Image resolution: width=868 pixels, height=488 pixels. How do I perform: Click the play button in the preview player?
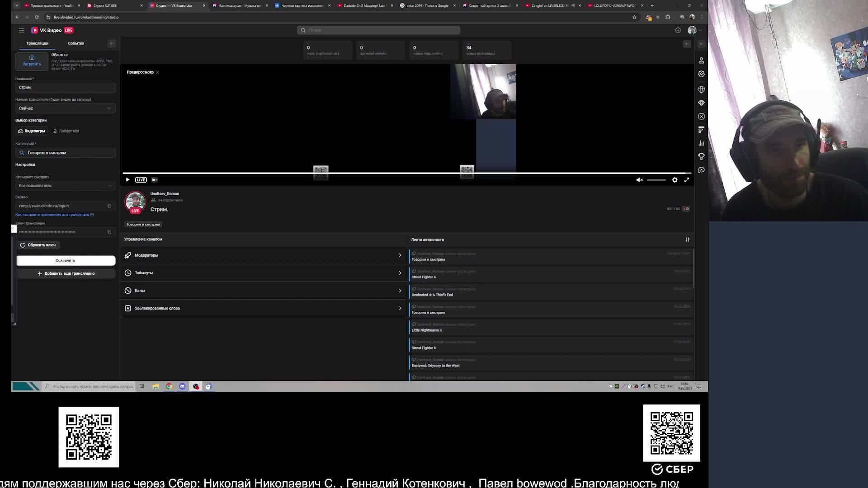[127, 180]
